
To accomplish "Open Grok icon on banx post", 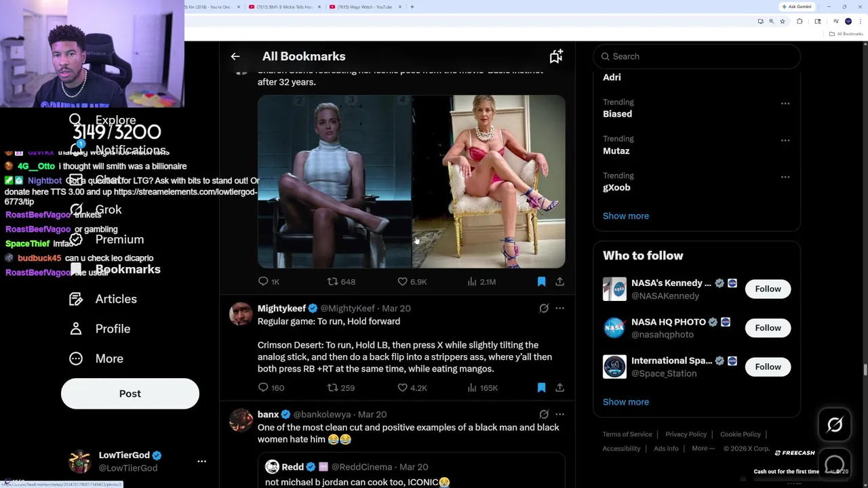I will [x=544, y=414].
